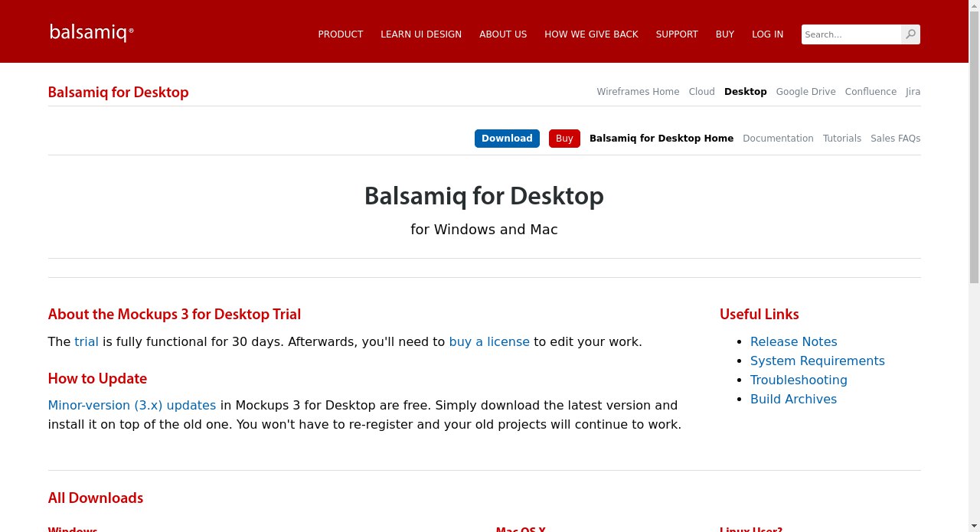980x532 pixels.
Task: Select the Desktop product tab
Action: [x=745, y=92]
